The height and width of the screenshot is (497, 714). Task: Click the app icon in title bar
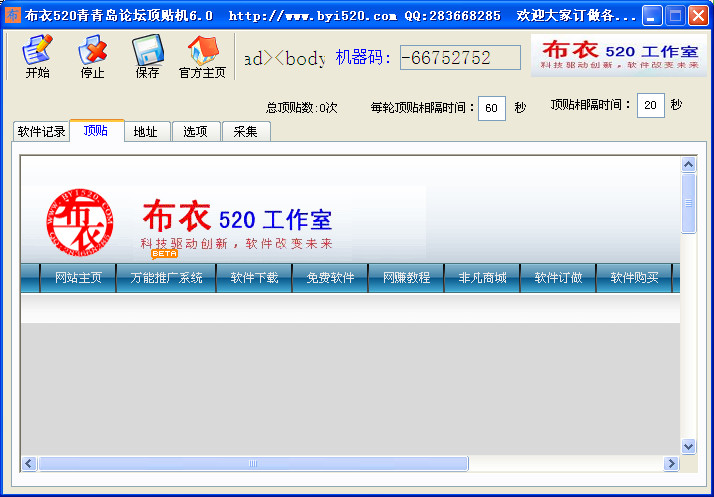[13, 15]
